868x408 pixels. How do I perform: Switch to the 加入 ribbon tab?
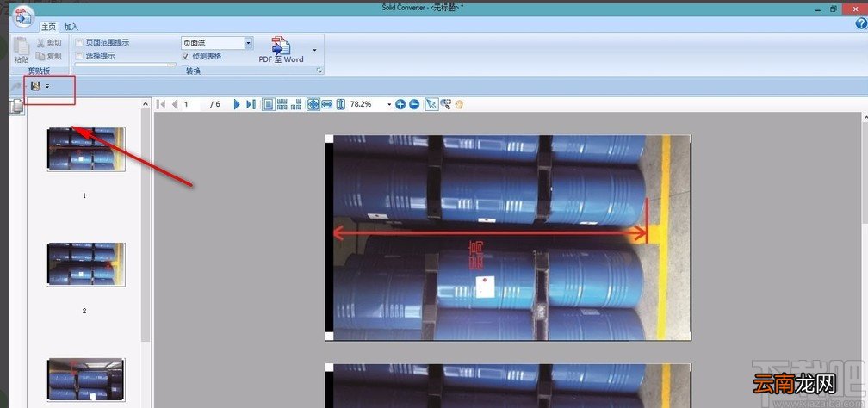(71, 27)
